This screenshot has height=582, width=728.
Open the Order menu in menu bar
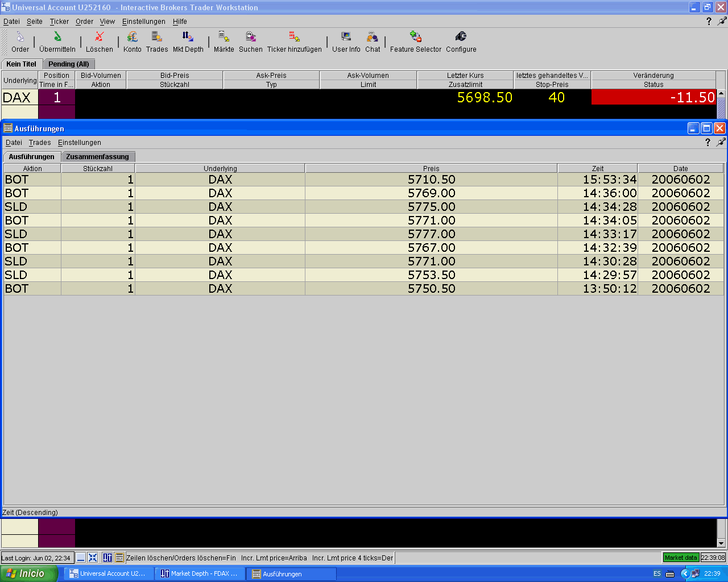84,21
